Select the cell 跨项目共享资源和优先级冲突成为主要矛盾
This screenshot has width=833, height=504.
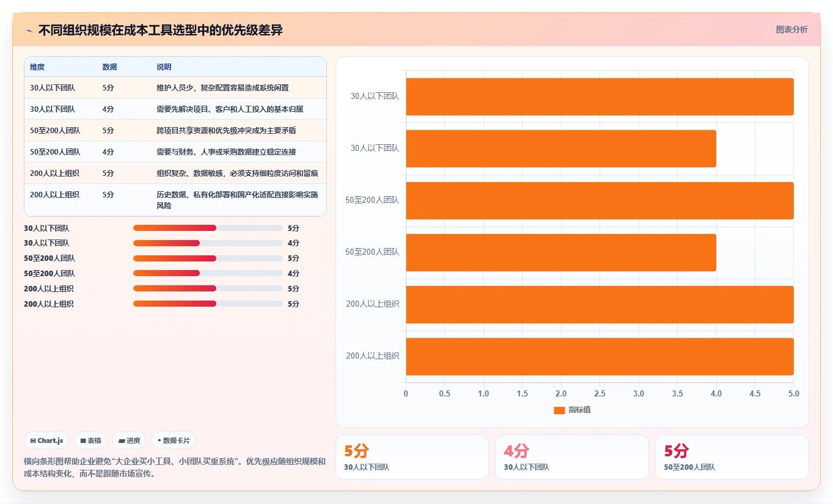tap(226, 131)
